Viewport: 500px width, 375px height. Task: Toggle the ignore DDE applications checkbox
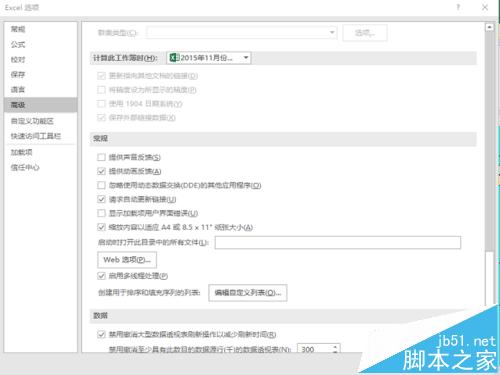(x=101, y=185)
